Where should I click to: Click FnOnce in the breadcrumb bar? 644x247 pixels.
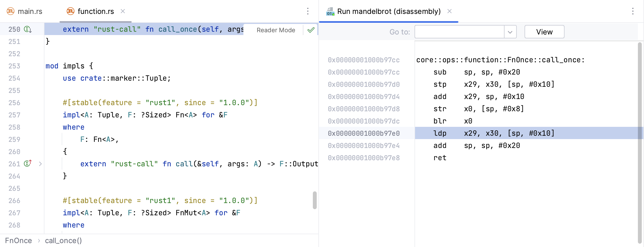(x=18, y=241)
